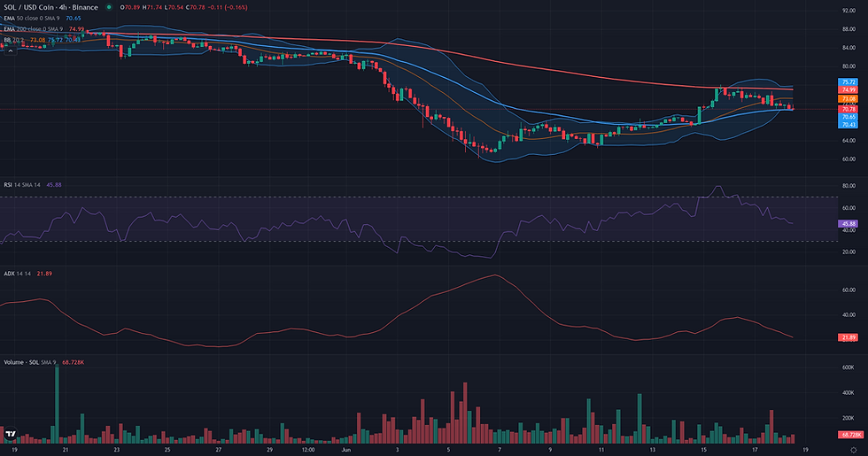Click the 84.00 price scale mark

click(x=849, y=48)
